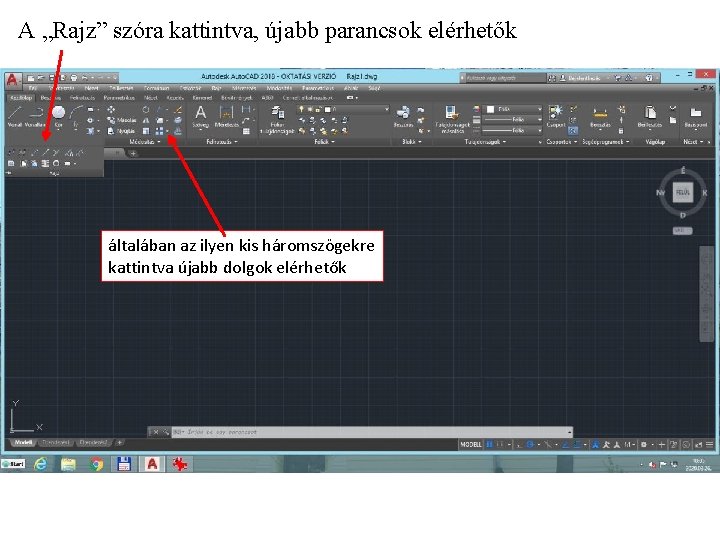The height and width of the screenshot is (540, 720).
Task: Toggle clean screen icon in status bar
Action: (x=698, y=444)
